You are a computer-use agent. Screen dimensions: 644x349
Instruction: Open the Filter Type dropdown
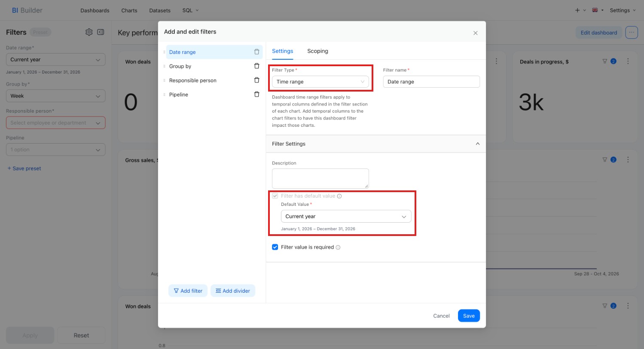[x=320, y=82]
